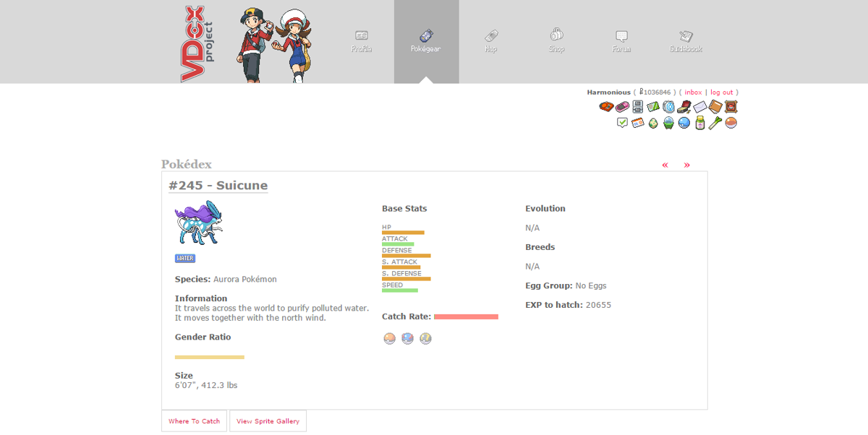Open the Profile nav tab
The width and height of the screenshot is (868, 435).
point(361,40)
